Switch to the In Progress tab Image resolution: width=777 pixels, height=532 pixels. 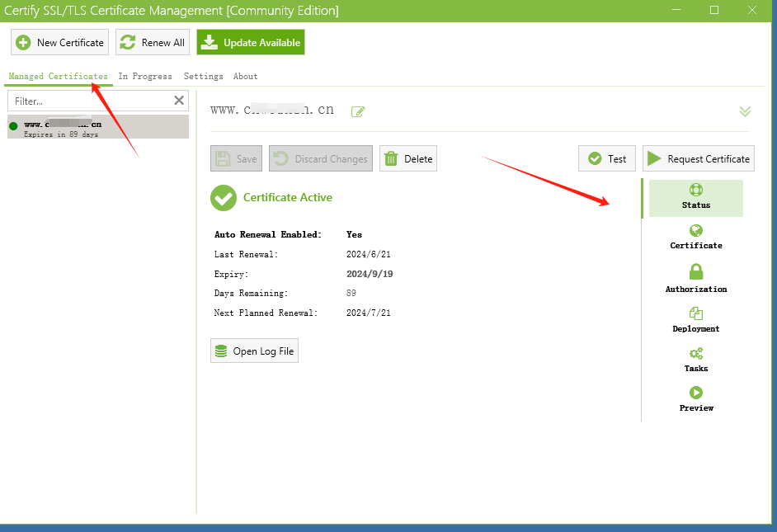tap(145, 76)
